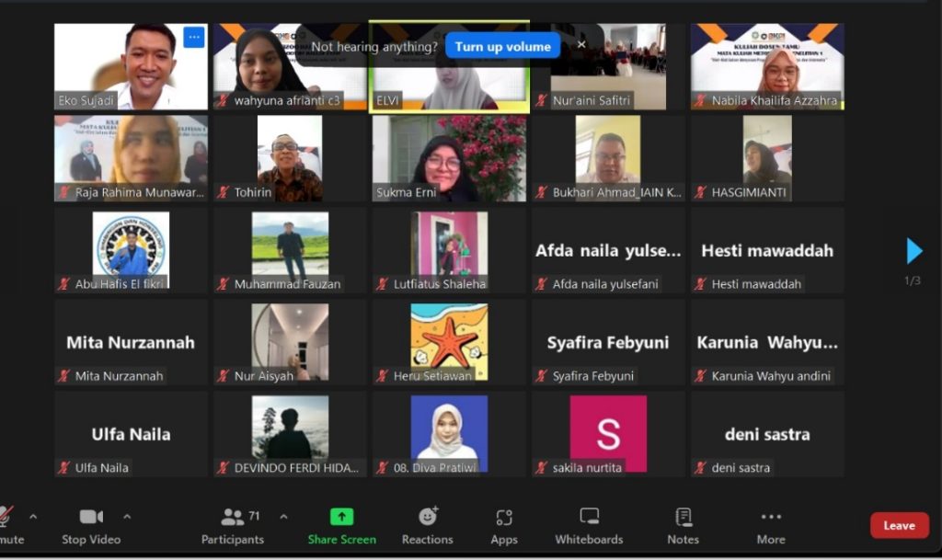
Task: Expand audio options arrow beside the mute button
Action: pyautogui.click(x=34, y=517)
